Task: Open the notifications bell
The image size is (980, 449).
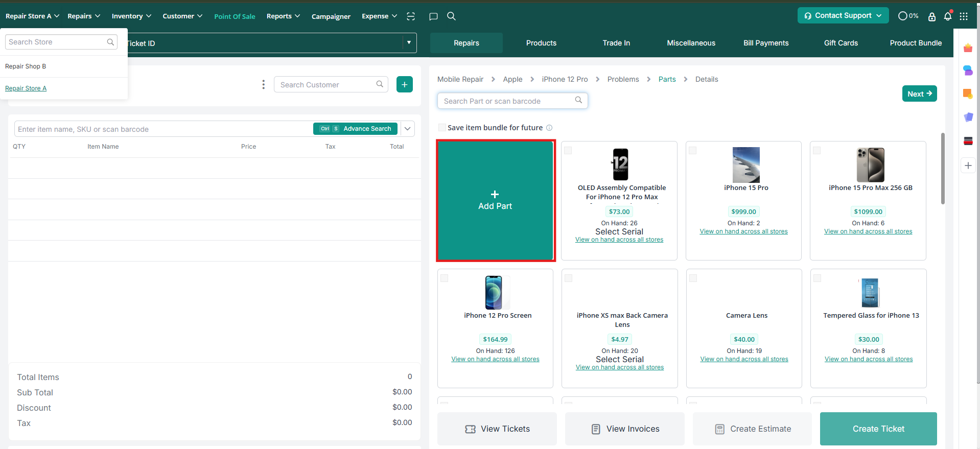Action: coord(948,16)
